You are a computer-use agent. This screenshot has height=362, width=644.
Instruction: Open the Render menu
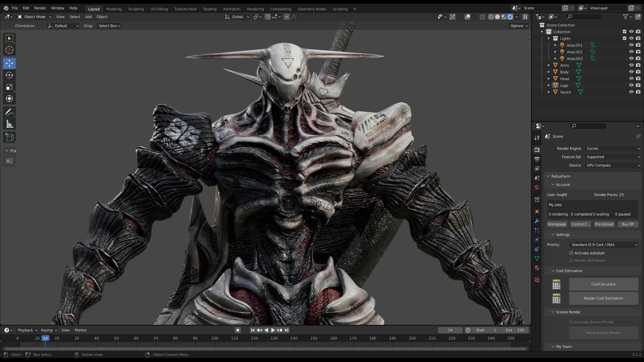coord(40,8)
